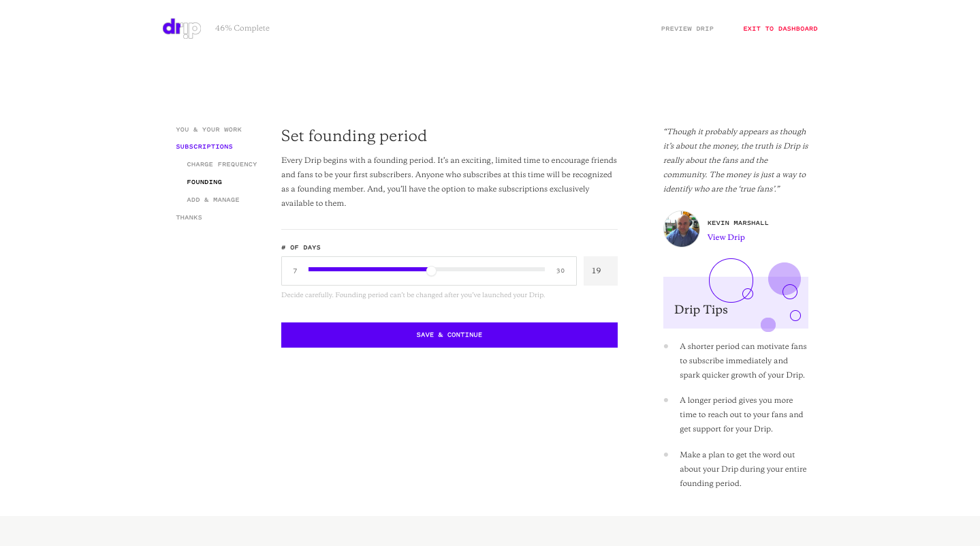Click the large solid purple bubble in Drip Tips banner
Image resolution: width=980 pixels, height=546 pixels.
click(784, 278)
